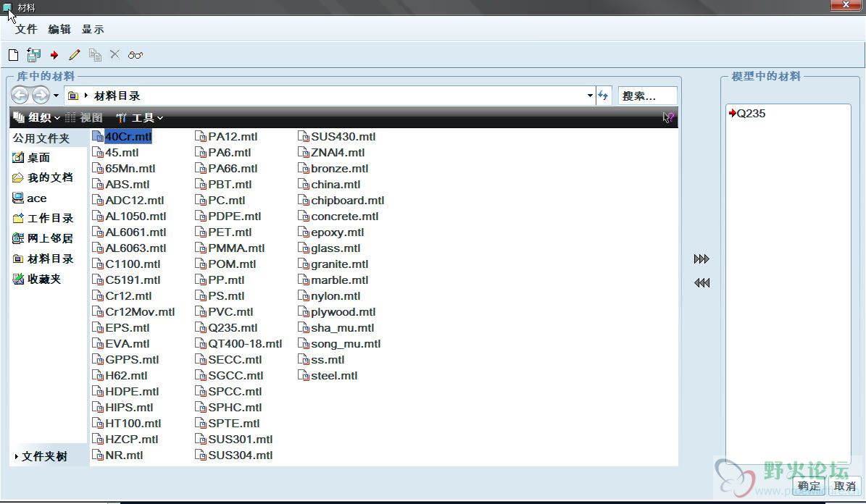Select the PA66.mtl file
Viewport: 866px width, 504px height.
point(226,169)
